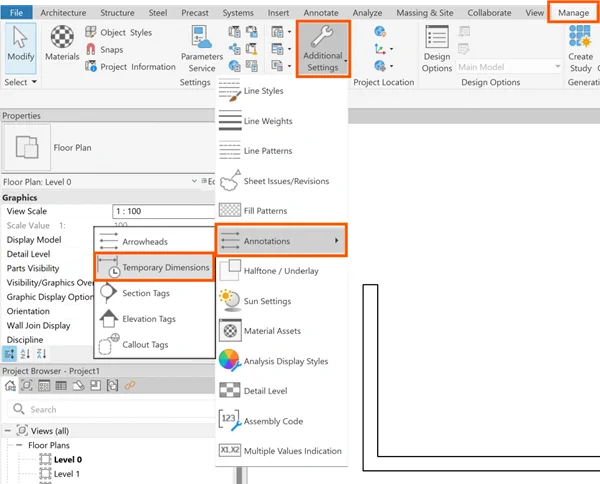
Task: Switch to the Massing & Site tab
Action: (x=424, y=13)
